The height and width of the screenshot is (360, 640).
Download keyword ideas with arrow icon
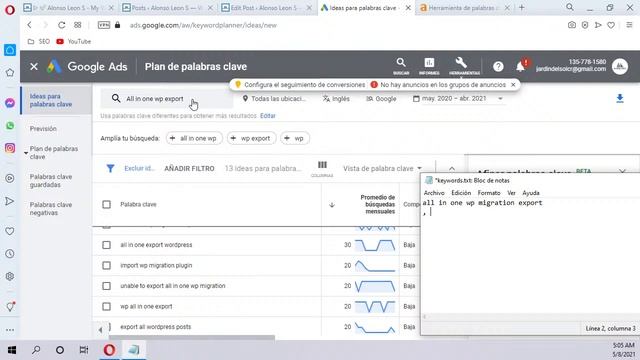(x=620, y=98)
